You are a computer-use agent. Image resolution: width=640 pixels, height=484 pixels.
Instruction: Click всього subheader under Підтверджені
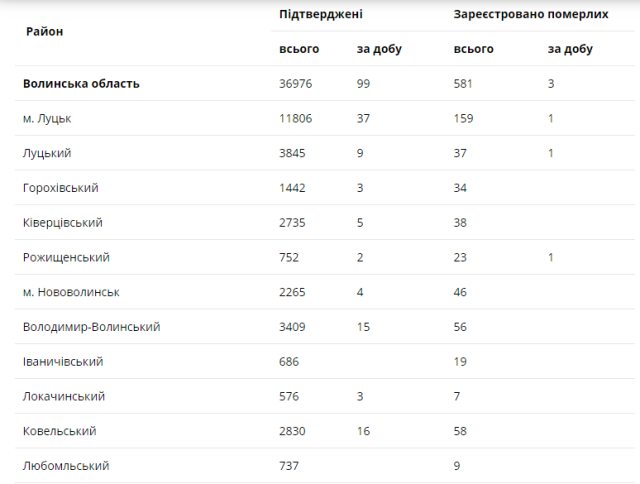299,49
